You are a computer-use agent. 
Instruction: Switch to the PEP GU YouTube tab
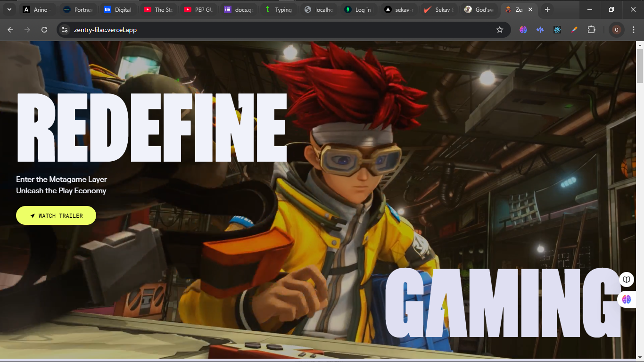point(199,9)
